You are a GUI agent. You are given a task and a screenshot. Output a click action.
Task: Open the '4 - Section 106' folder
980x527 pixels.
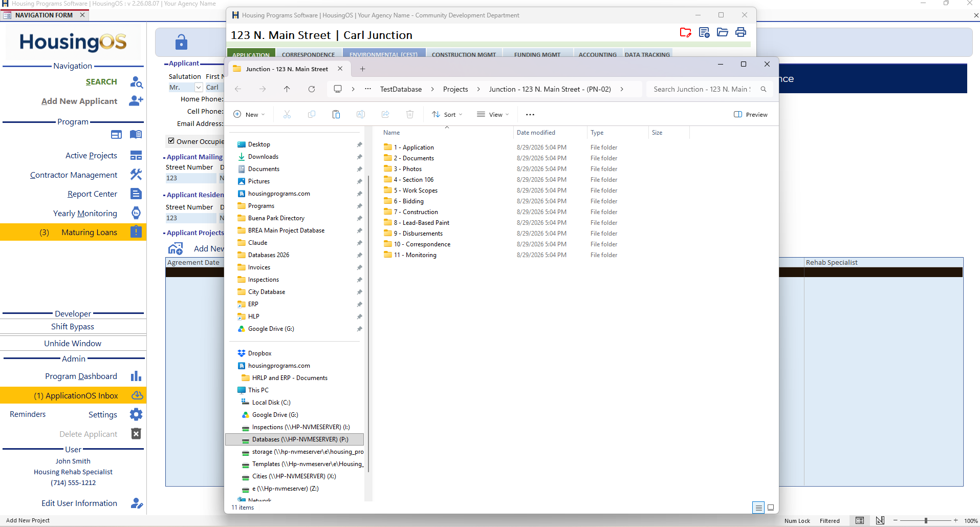[413, 180]
